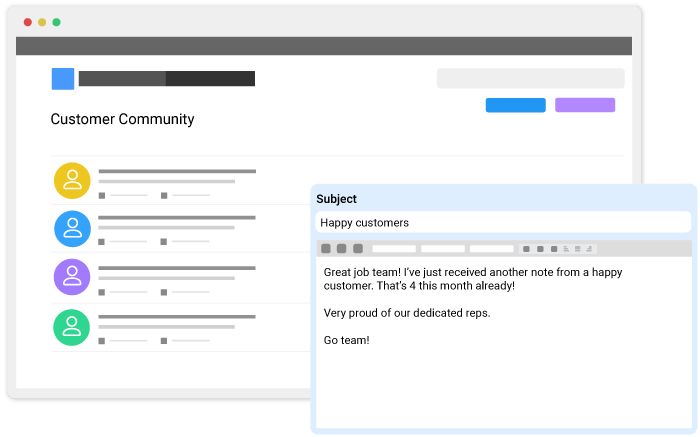The width and height of the screenshot is (700, 437).
Task: Click the first white dropdown in editor toolbar
Action: pyautogui.click(x=394, y=249)
